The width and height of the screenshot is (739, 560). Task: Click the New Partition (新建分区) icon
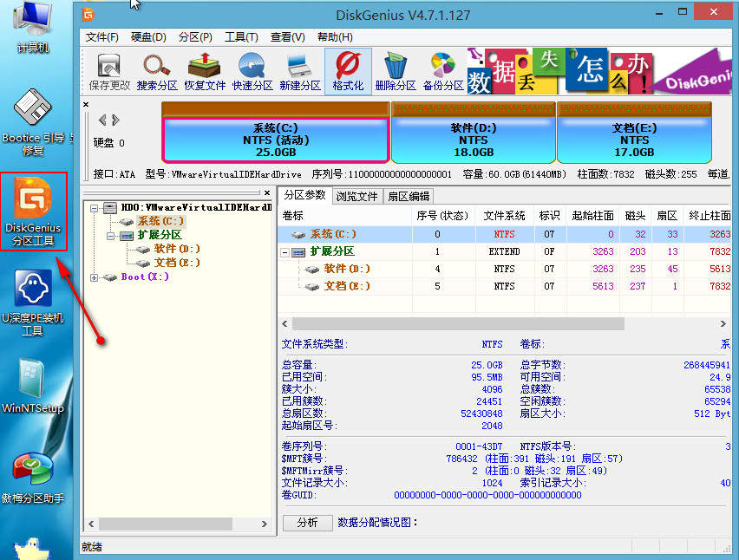[300, 71]
